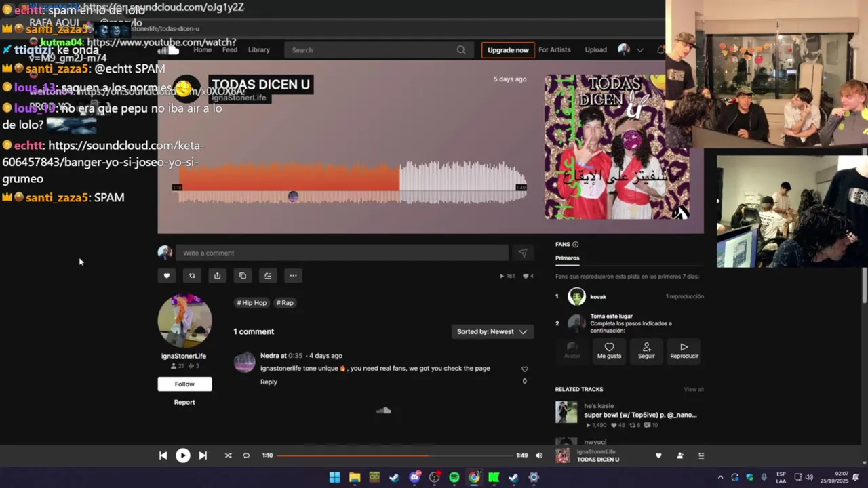Open Discord from the taskbar
Image resolution: width=868 pixels, height=488 pixels.
coord(414,477)
